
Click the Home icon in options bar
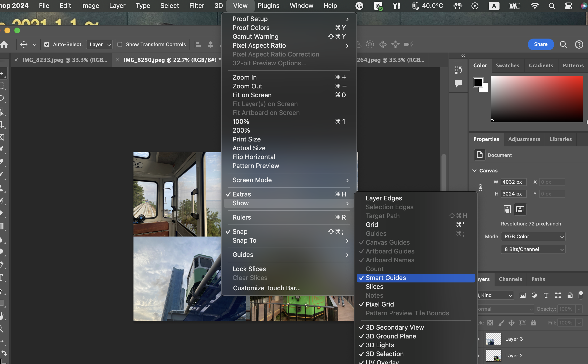[4, 44]
